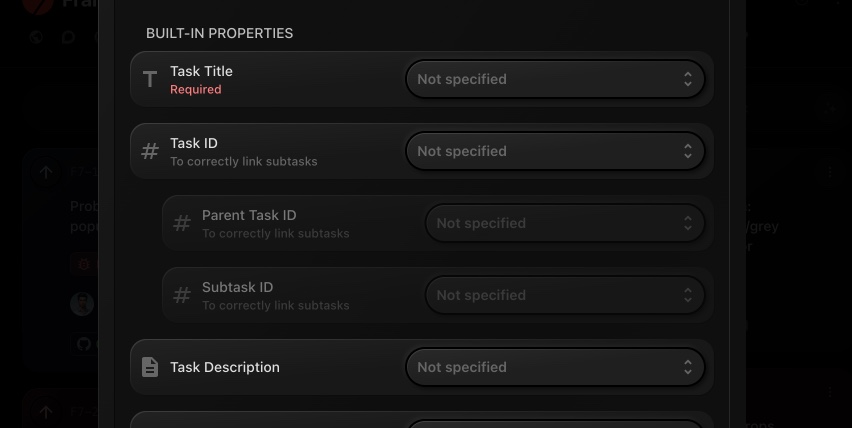Open the Task Description property dropdown
Image resolution: width=852 pixels, height=428 pixels.
(x=554, y=367)
